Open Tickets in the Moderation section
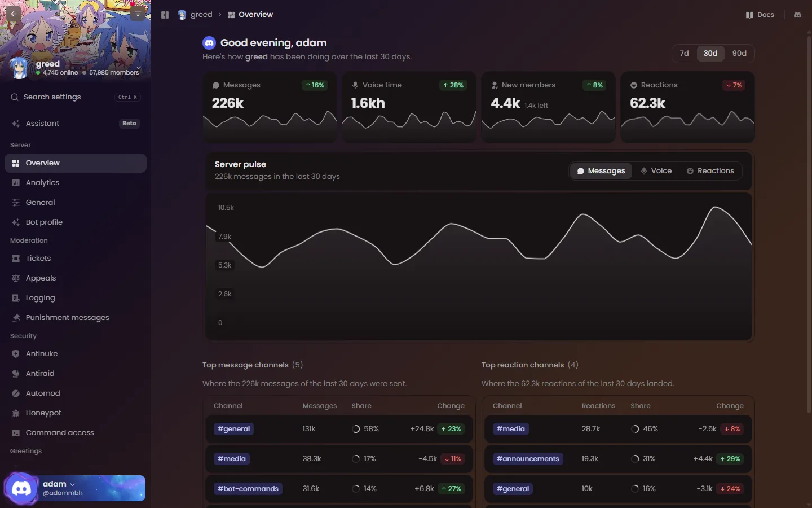Image resolution: width=812 pixels, height=508 pixels. pyautogui.click(x=75, y=259)
